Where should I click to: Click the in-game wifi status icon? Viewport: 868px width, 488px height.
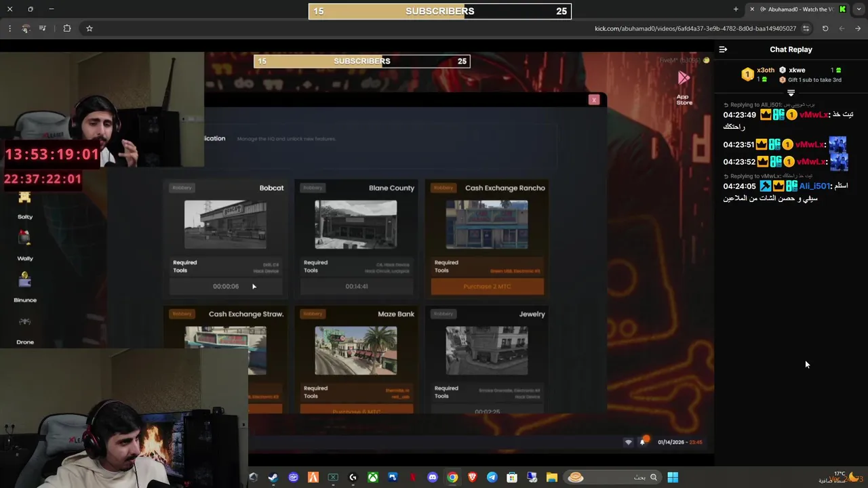(628, 442)
